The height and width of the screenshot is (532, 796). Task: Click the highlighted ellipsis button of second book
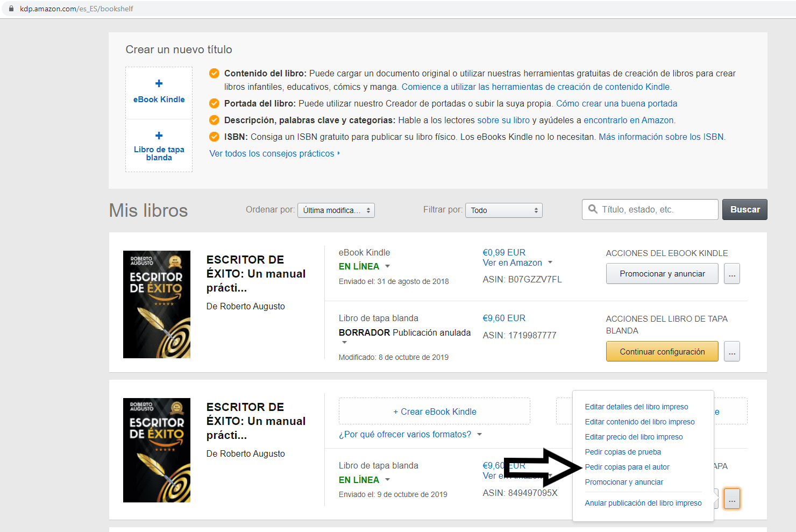click(732, 499)
